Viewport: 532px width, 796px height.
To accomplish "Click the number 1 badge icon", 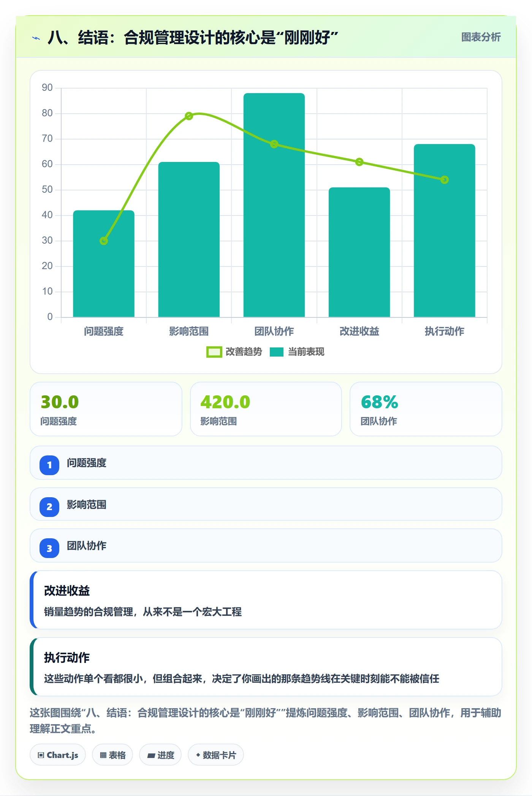I will click(49, 465).
